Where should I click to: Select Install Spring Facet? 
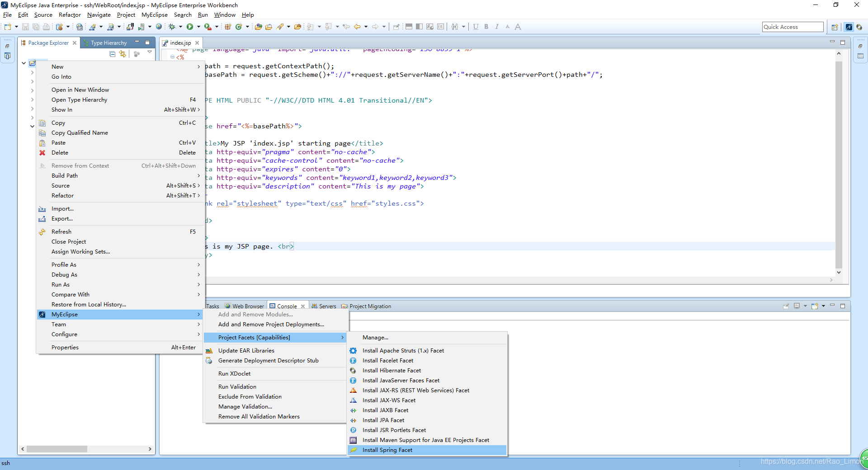click(x=427, y=450)
